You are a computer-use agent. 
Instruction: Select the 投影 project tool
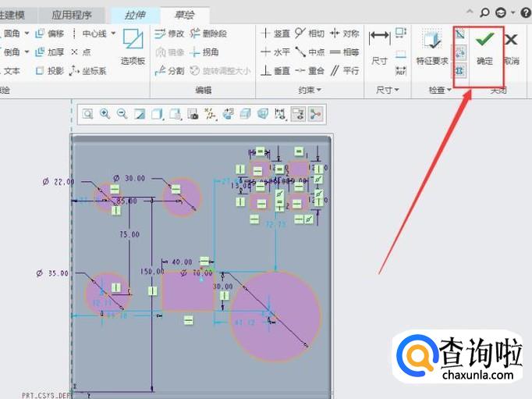[50, 70]
